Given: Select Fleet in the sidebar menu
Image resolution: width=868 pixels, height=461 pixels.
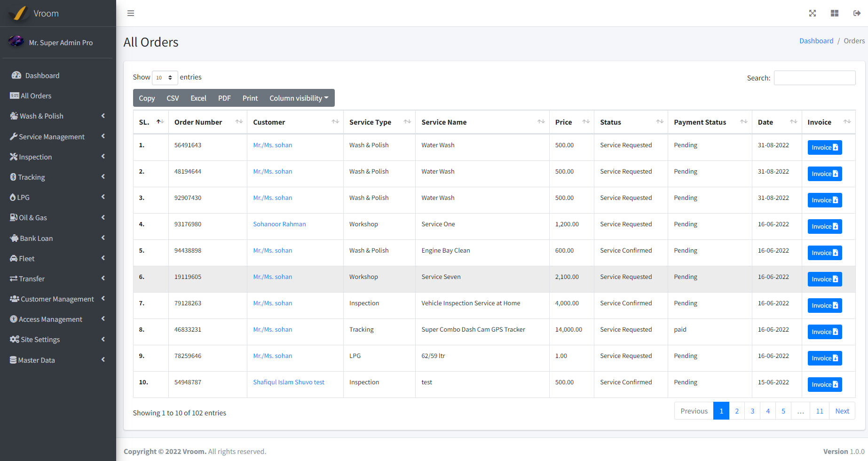Looking at the screenshot, I should [x=58, y=258].
